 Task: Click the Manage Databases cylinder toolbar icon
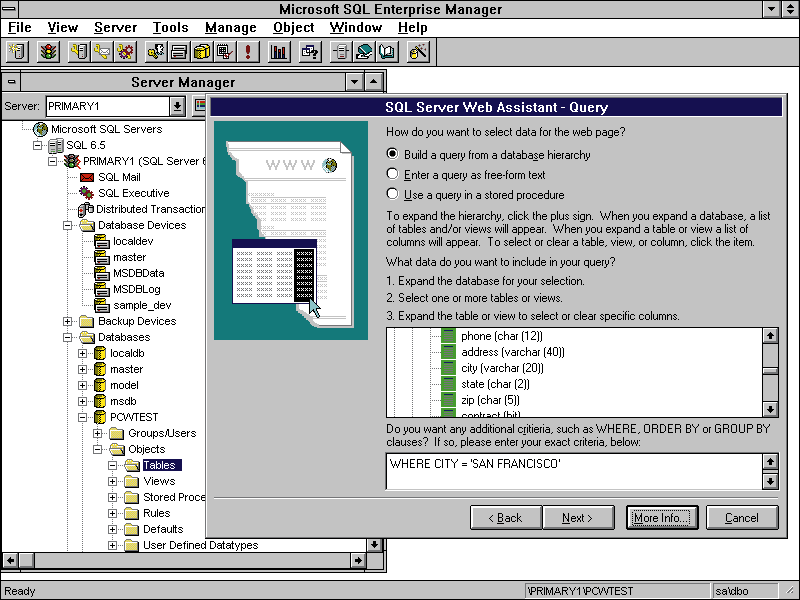tap(202, 52)
